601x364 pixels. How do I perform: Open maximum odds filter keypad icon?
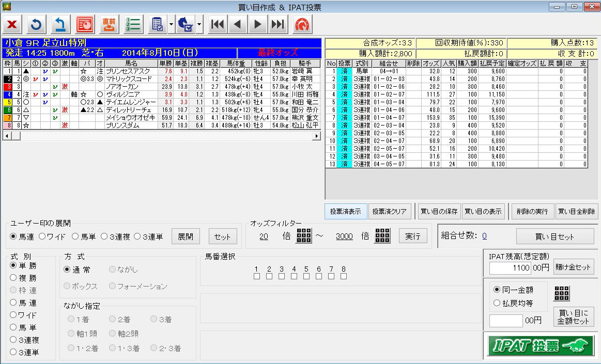click(x=382, y=236)
